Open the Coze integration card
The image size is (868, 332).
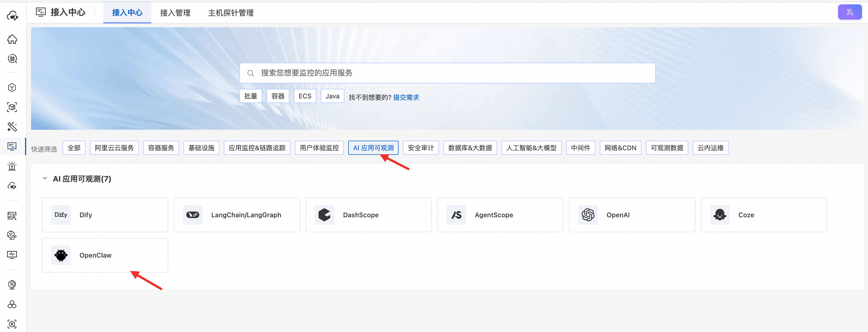[x=763, y=215]
